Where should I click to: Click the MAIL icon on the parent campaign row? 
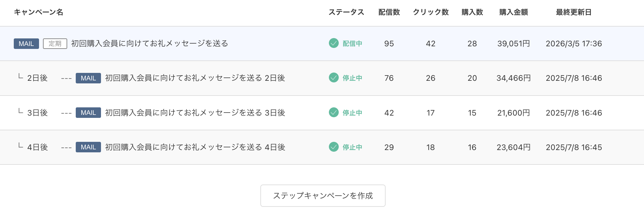(26, 43)
